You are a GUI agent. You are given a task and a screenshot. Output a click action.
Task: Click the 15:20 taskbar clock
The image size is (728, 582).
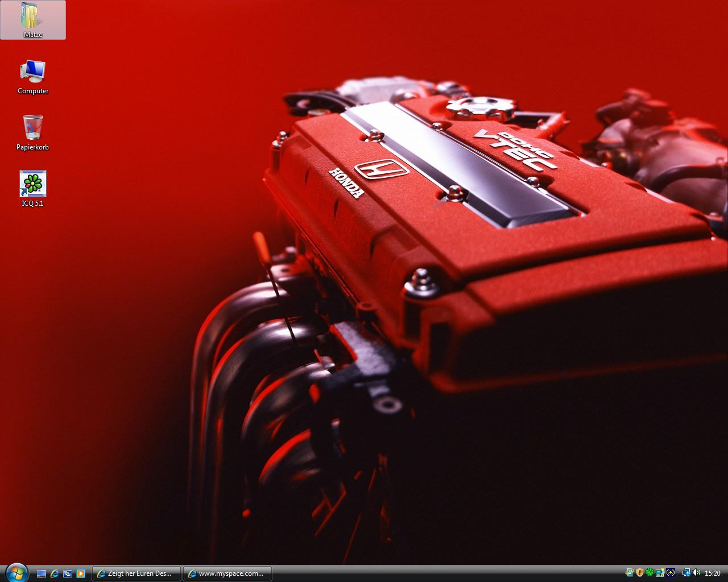point(713,573)
